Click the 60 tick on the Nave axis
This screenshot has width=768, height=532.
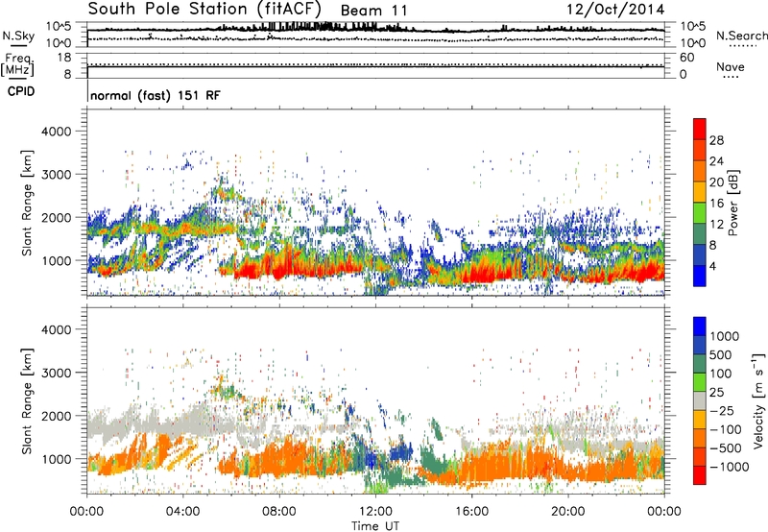click(687, 58)
